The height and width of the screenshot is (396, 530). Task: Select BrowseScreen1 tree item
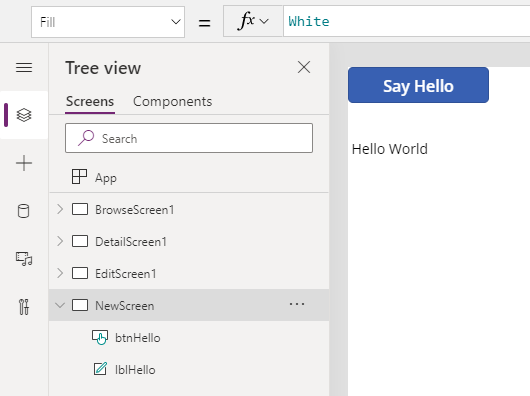[x=189, y=209]
